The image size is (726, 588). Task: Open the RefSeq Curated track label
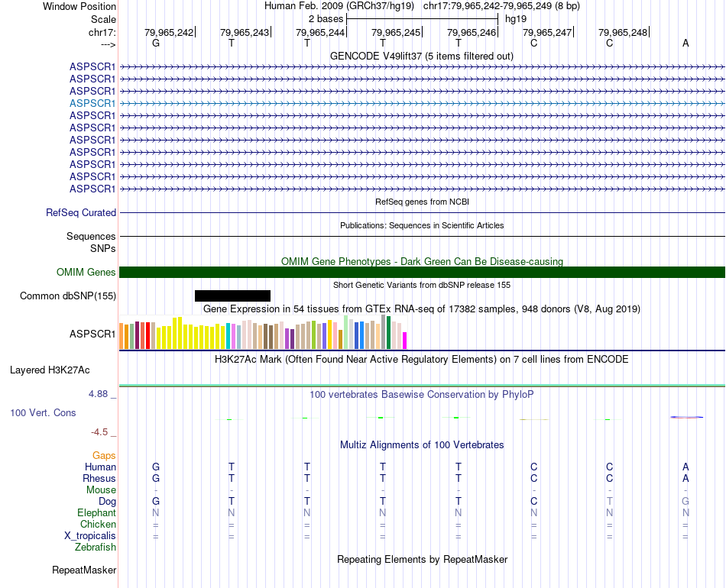[x=80, y=212]
